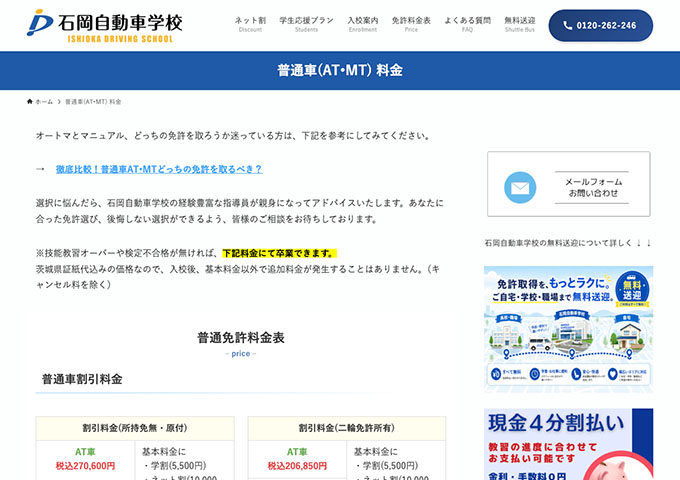
Task: Click table header 割引料金(二輪免許所有)
Action: 347,428
